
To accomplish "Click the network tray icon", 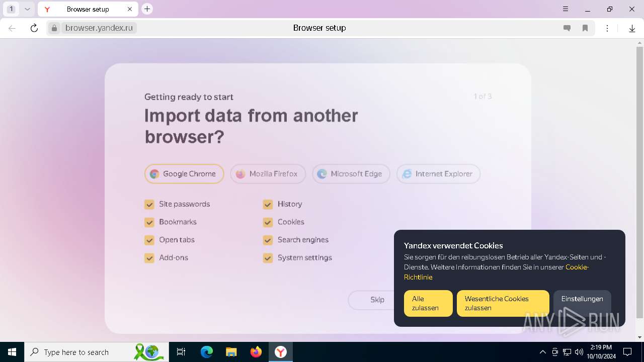I will click(x=567, y=352).
